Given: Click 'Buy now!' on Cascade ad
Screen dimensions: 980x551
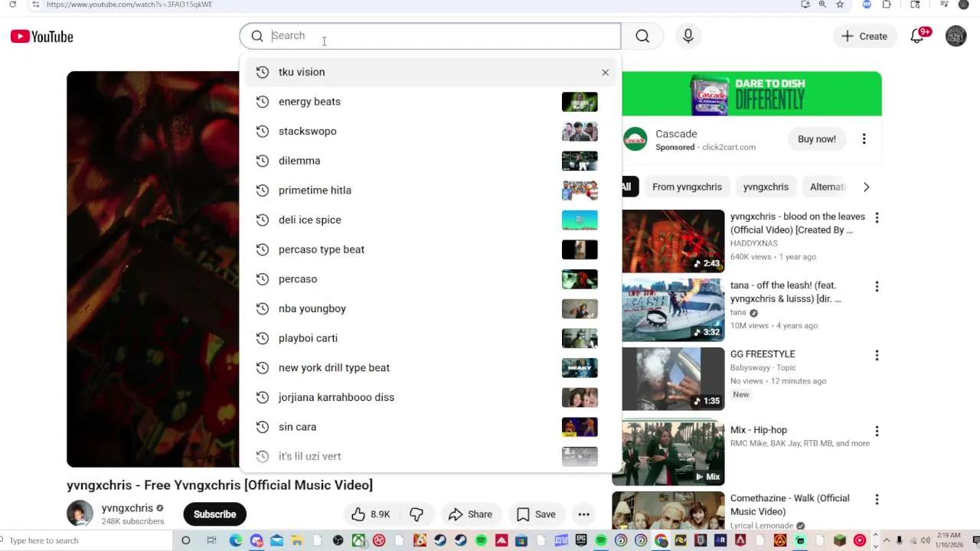Looking at the screenshot, I should click(x=817, y=139).
